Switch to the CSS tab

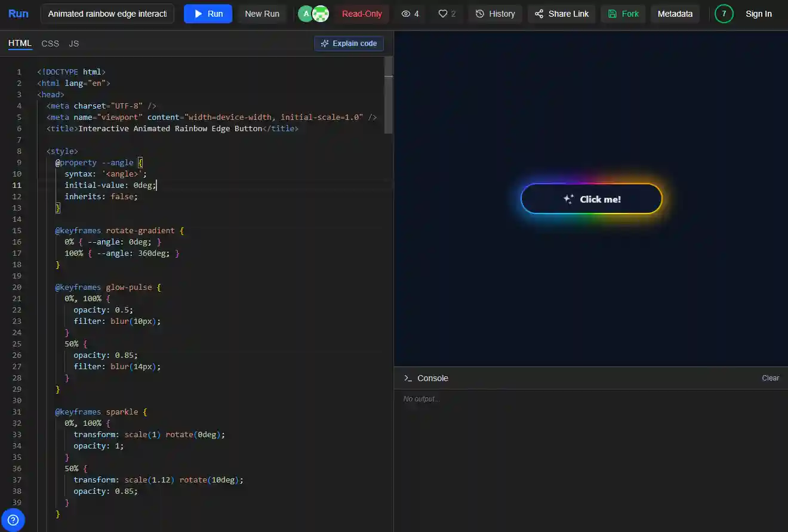50,43
